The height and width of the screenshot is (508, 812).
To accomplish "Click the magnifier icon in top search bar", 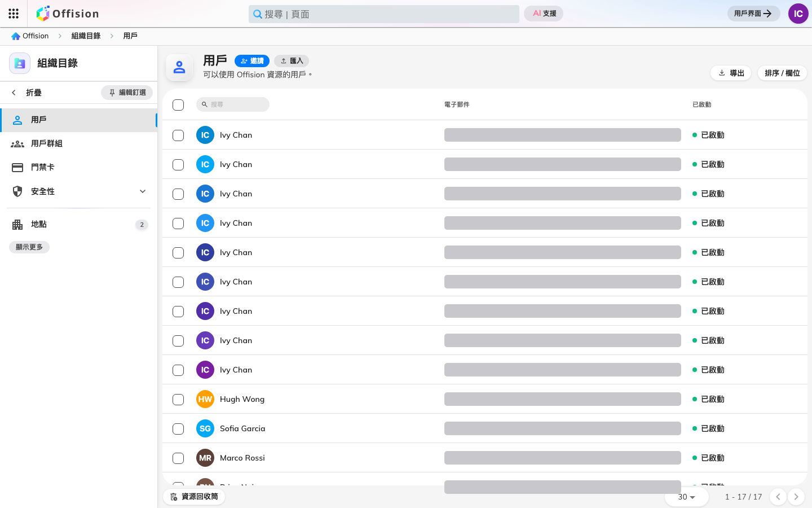I will point(258,14).
